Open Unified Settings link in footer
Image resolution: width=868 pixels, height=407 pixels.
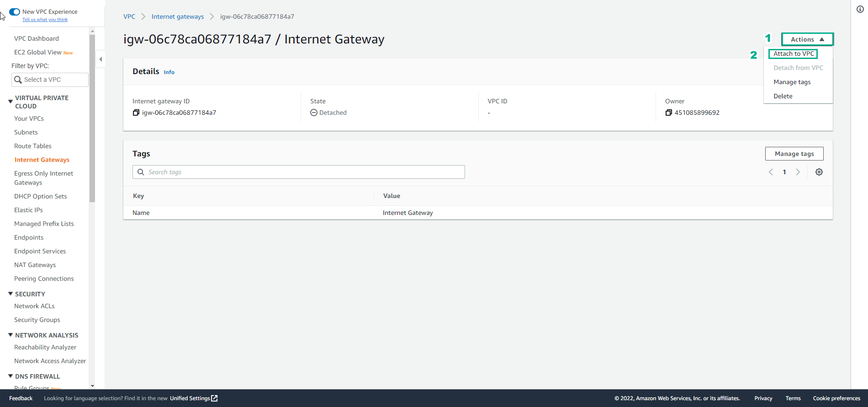coord(190,398)
